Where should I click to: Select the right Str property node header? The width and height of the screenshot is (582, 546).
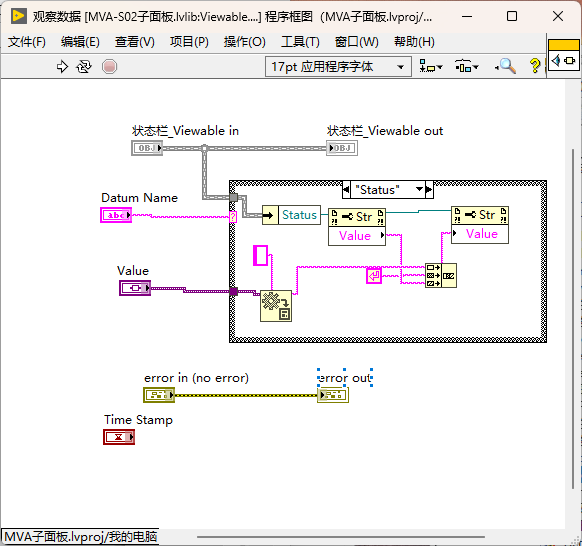tap(480, 215)
